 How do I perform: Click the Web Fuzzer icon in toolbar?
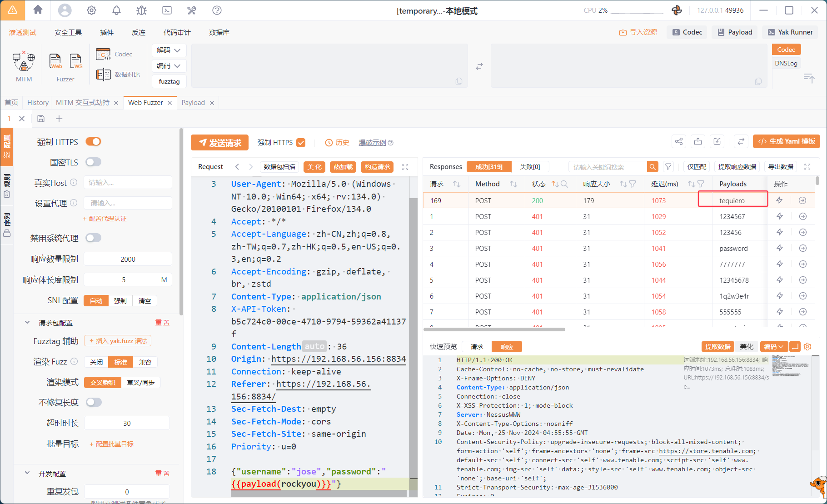tap(55, 61)
